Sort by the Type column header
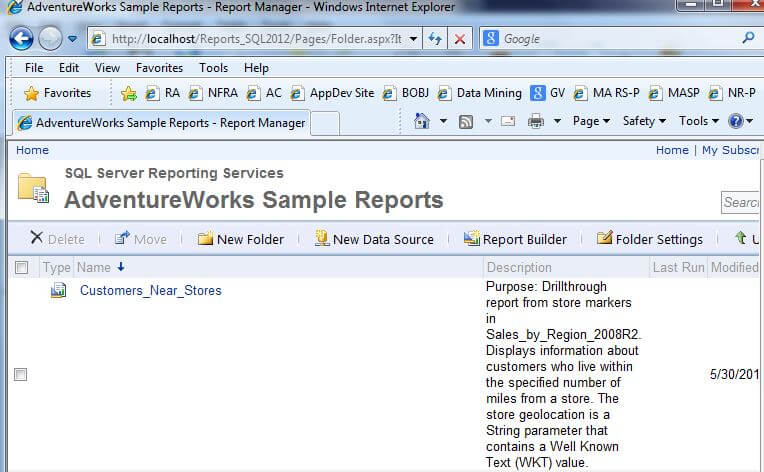 coord(57,267)
